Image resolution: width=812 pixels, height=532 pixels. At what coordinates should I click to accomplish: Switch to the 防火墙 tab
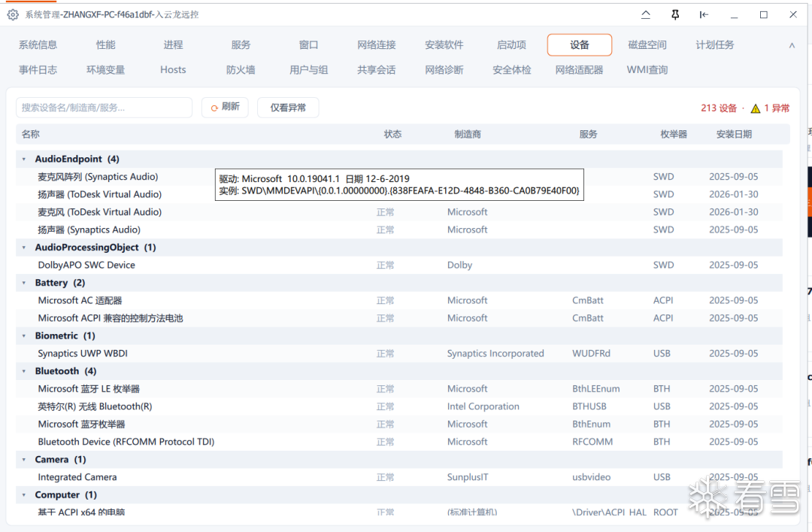point(241,69)
